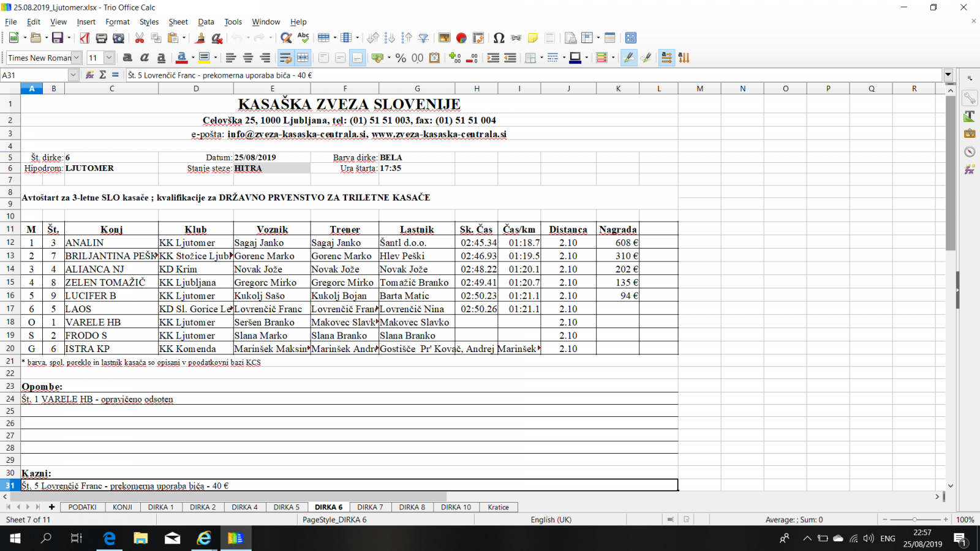Click the add new sheet plus button
Image resolution: width=980 pixels, height=551 pixels.
pos(51,507)
